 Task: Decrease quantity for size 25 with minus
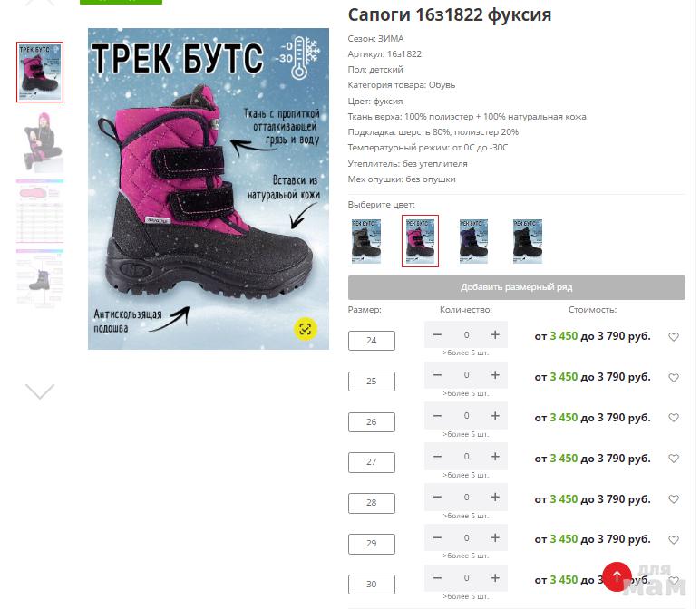(437, 375)
